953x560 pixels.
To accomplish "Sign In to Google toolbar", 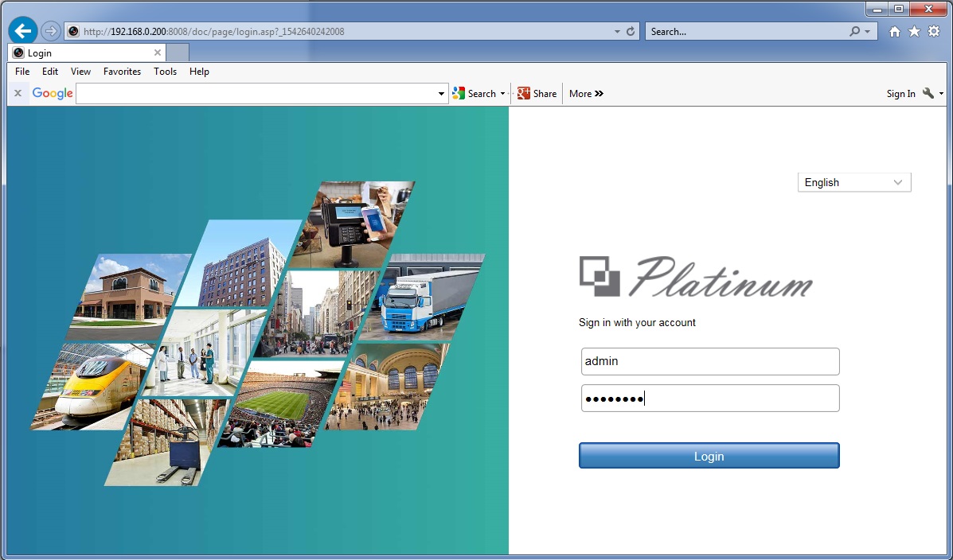I will (900, 94).
